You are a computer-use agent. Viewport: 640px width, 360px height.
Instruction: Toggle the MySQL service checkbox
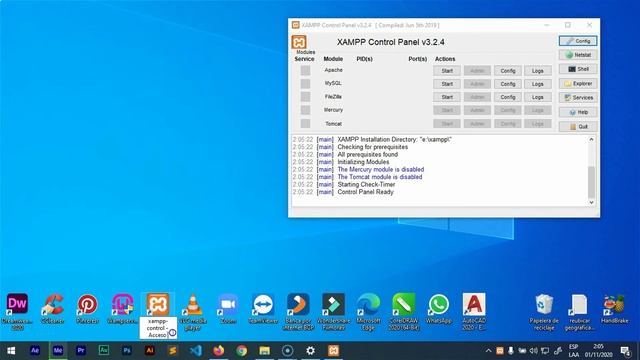305,84
